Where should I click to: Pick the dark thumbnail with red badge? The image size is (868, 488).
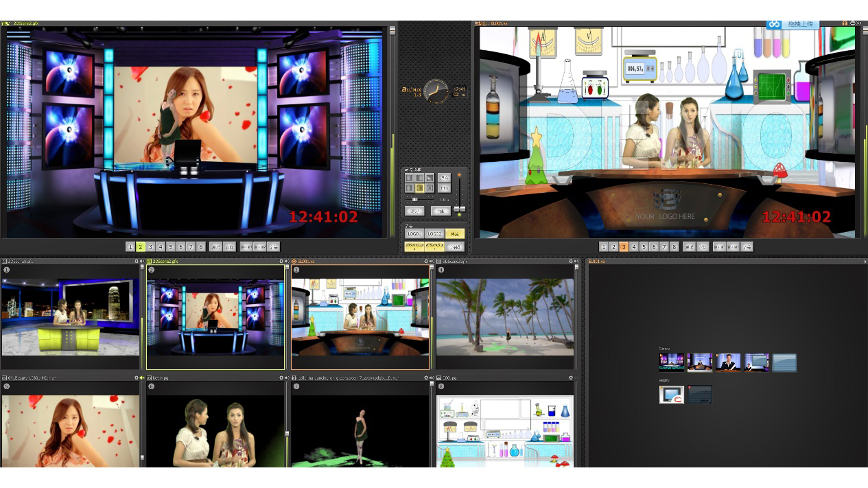pos(700,394)
